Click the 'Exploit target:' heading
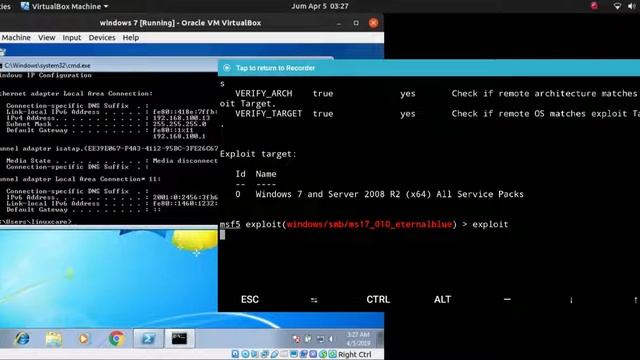Image resolution: width=640 pixels, height=360 pixels. click(258, 154)
